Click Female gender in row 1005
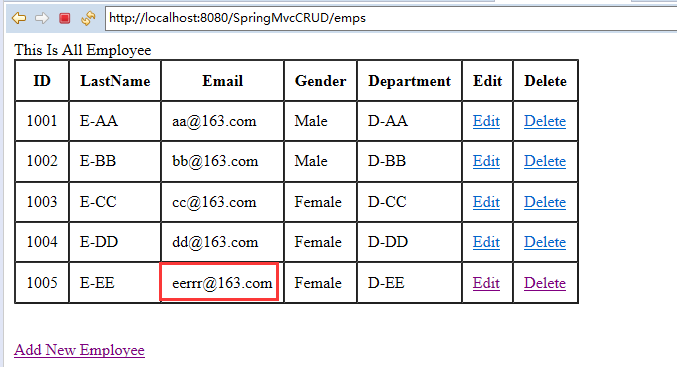The image size is (677, 367). [318, 283]
